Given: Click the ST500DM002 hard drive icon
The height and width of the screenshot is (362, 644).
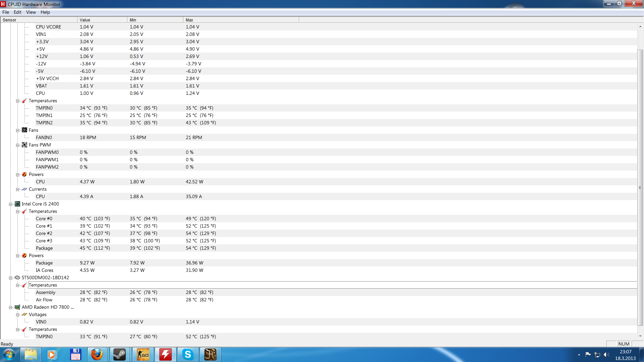Looking at the screenshot, I should [17, 278].
